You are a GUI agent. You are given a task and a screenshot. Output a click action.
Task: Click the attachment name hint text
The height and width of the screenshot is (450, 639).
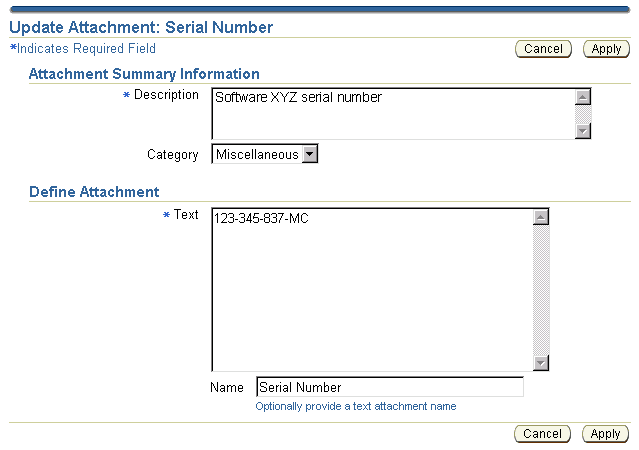click(356, 407)
